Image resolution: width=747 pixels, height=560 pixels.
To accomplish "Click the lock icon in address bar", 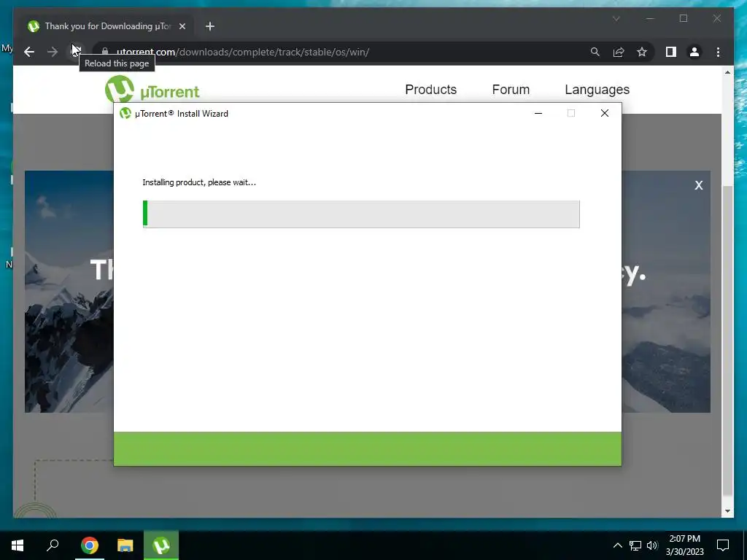I will (x=105, y=52).
